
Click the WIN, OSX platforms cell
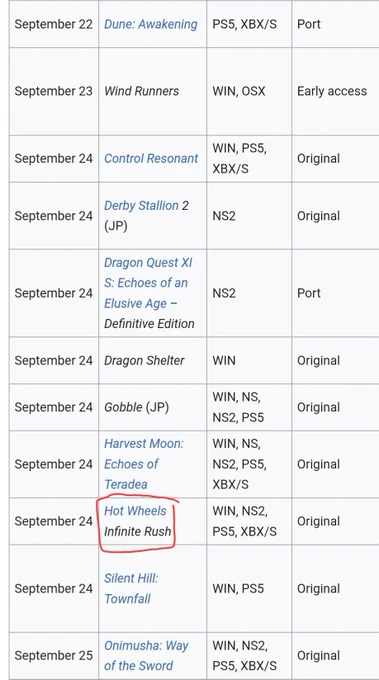point(249,91)
